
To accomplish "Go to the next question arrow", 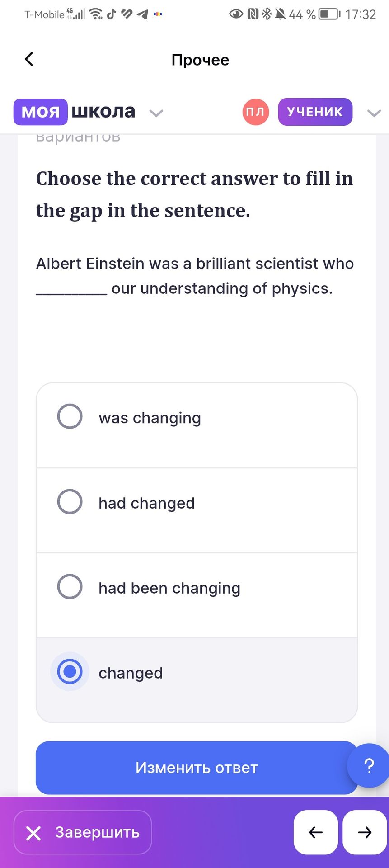I will click(x=365, y=832).
